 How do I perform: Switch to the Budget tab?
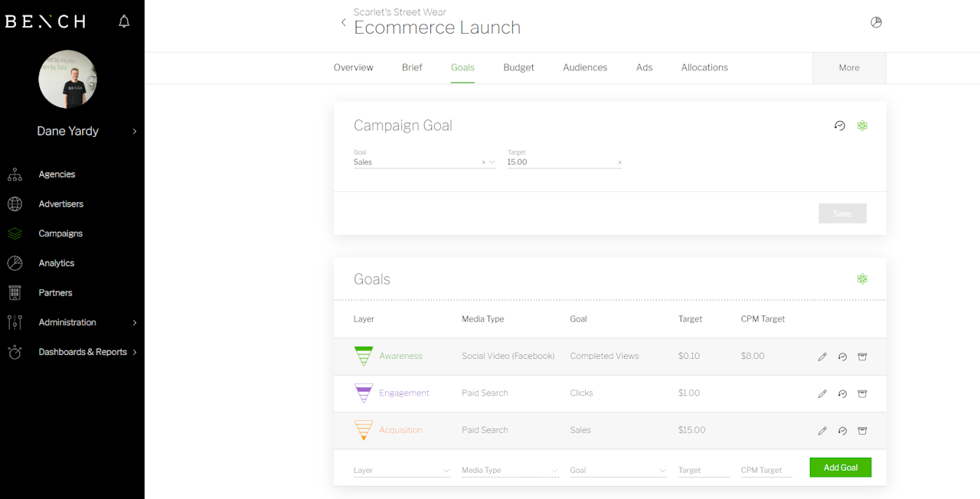click(x=518, y=67)
